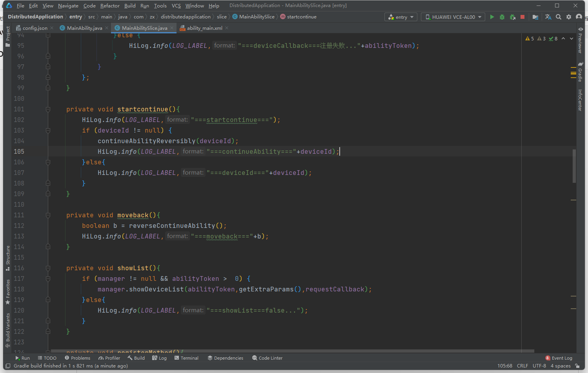Click the MainAbilitySlice breadcrumb

click(253, 17)
